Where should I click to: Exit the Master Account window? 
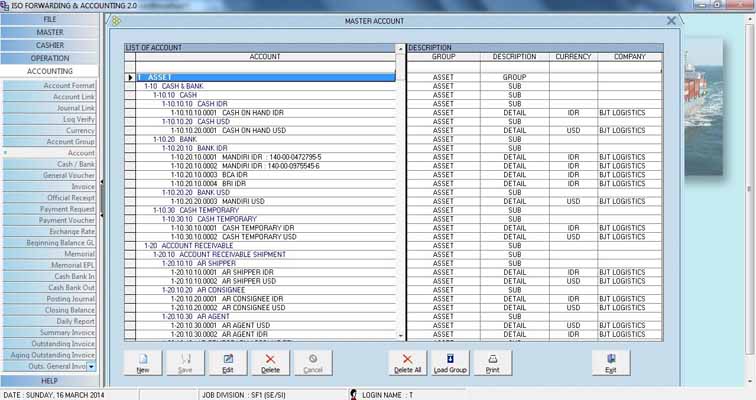pos(611,362)
